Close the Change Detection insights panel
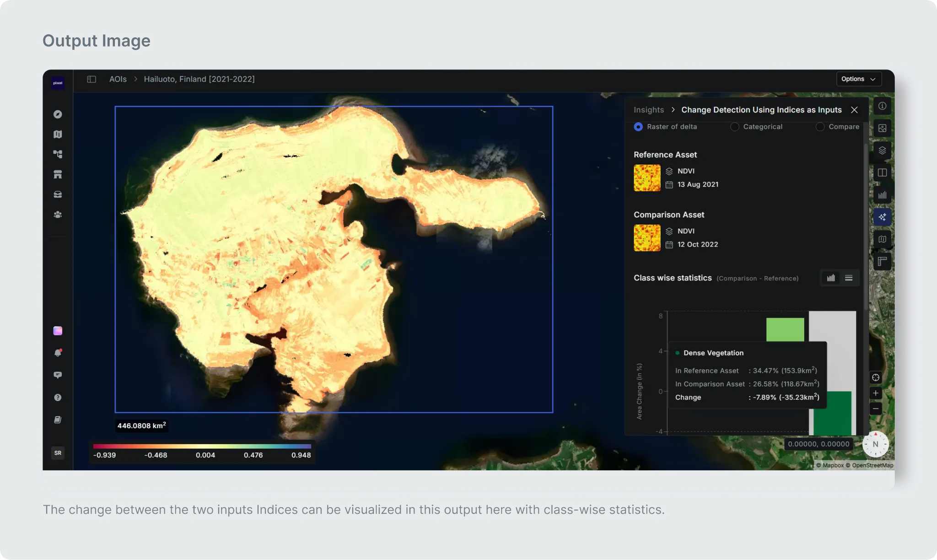937x560 pixels. coord(854,110)
